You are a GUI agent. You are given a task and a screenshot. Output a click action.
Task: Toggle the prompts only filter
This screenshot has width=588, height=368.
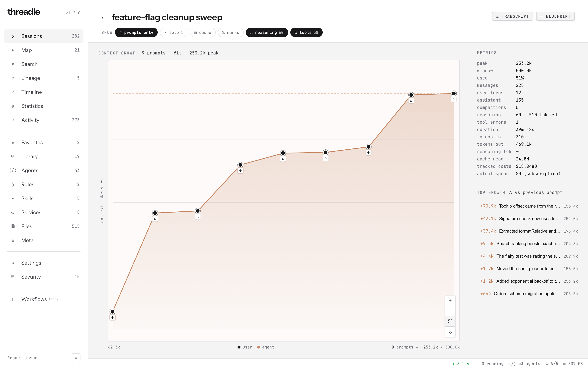point(136,32)
